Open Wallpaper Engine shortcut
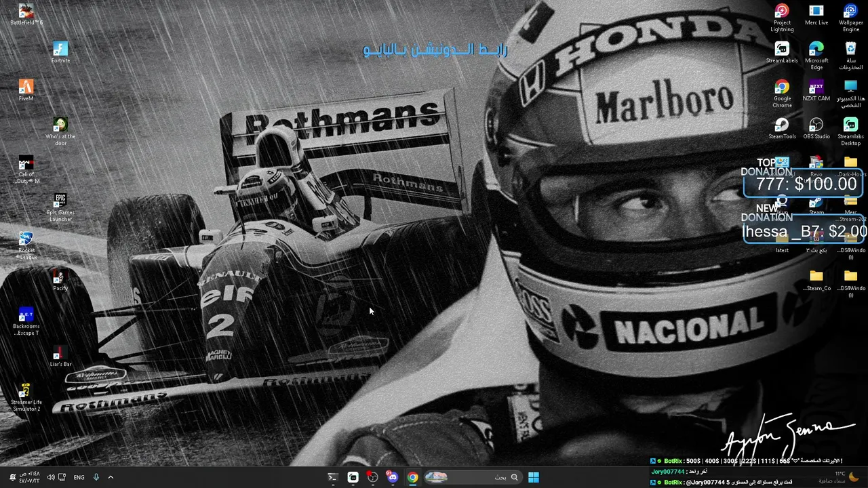Image resolution: width=868 pixels, height=488 pixels. point(851,18)
